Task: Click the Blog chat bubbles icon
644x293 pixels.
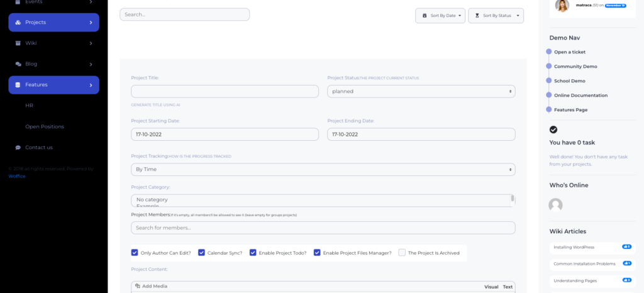Action: coord(18,64)
